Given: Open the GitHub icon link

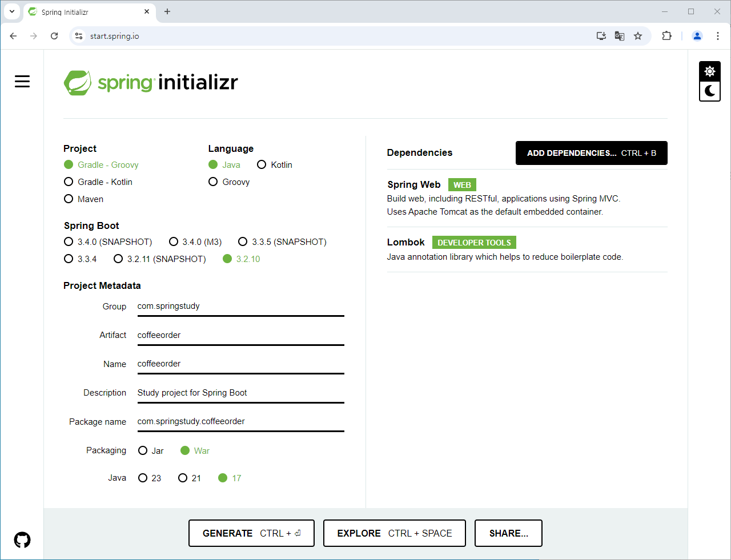Looking at the screenshot, I should 22,539.
